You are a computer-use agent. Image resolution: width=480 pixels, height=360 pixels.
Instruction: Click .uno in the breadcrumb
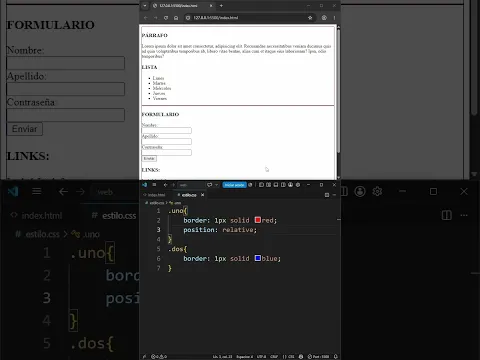[177, 203]
